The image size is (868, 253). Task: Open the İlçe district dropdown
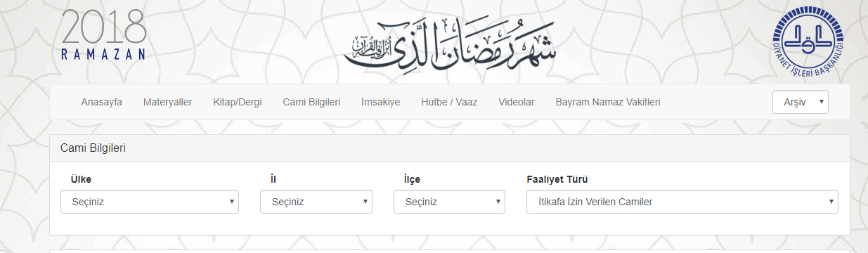click(450, 202)
